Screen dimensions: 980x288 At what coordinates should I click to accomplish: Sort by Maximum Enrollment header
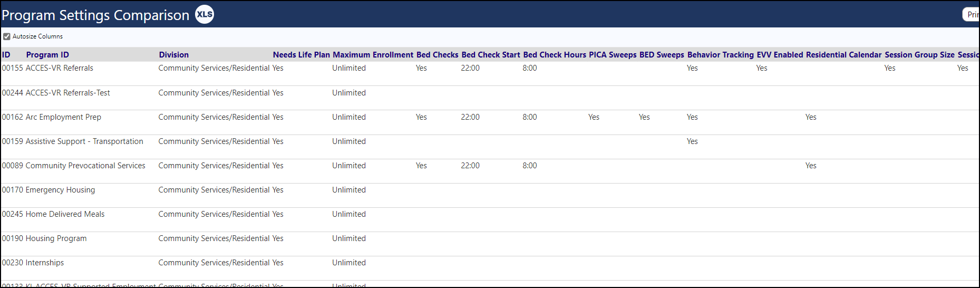(373, 55)
